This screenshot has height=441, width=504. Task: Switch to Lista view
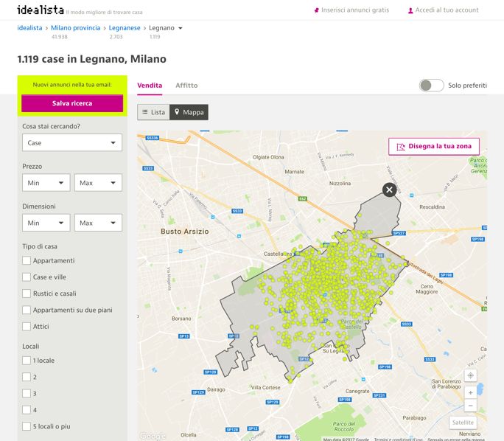[x=153, y=112]
